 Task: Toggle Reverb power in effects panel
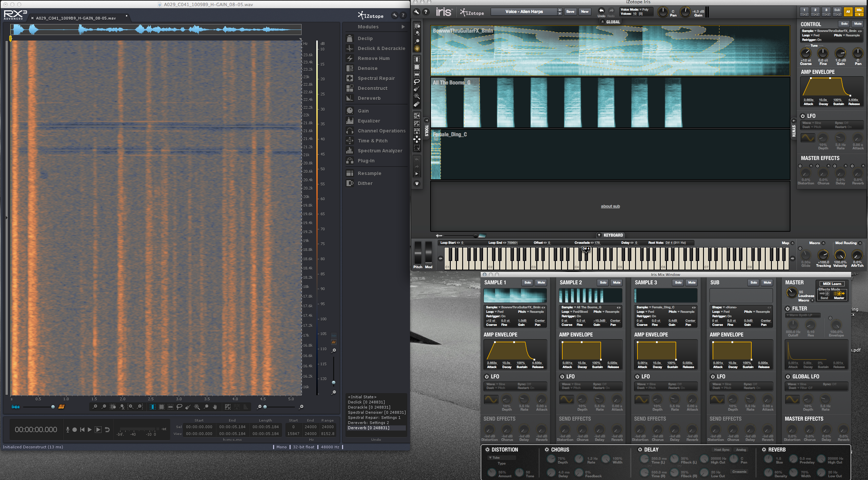click(764, 449)
